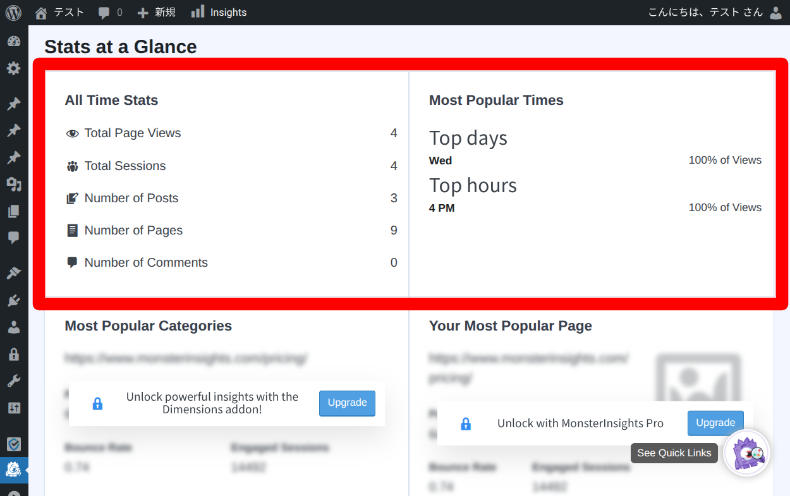Viewport: 790px width, 496px height.
Task: Click the gear icon below Dashboard in sidebar
Action: 13,68
